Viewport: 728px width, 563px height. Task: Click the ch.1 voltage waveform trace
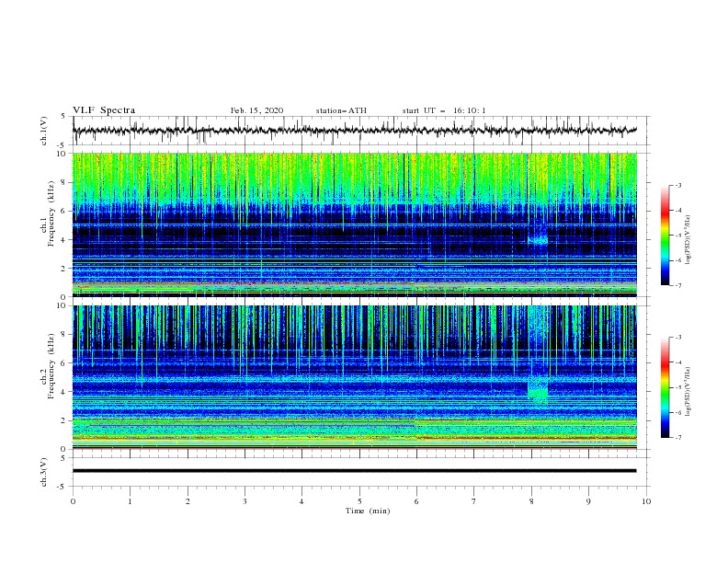coord(354,130)
